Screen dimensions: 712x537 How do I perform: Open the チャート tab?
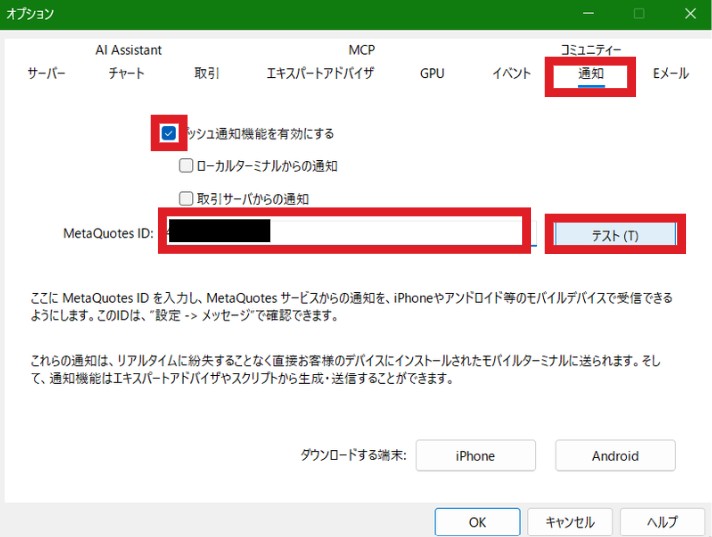(126, 73)
